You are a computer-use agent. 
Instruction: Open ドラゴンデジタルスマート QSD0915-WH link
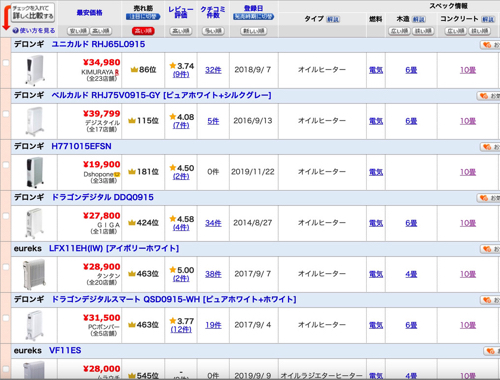click(174, 299)
